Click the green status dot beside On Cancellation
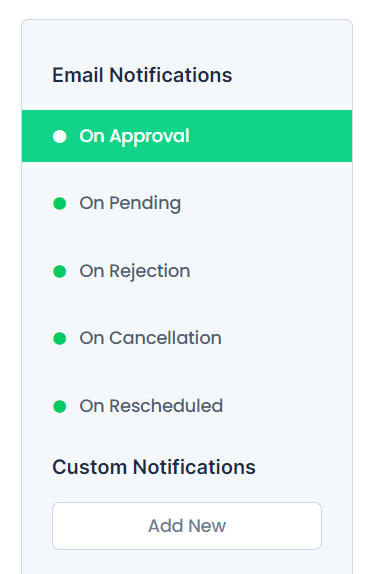The height and width of the screenshot is (574, 375). pyautogui.click(x=60, y=338)
